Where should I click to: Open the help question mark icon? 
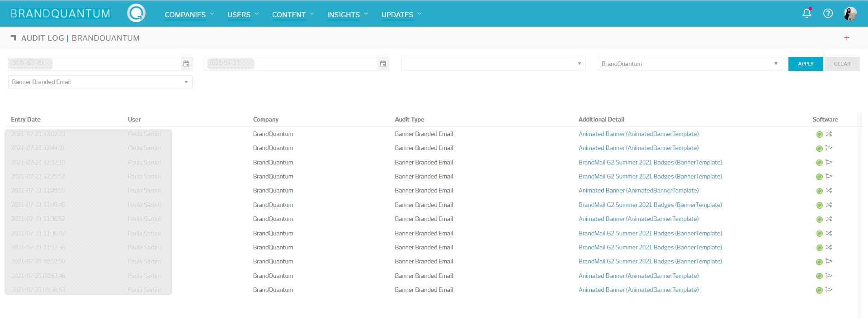828,14
